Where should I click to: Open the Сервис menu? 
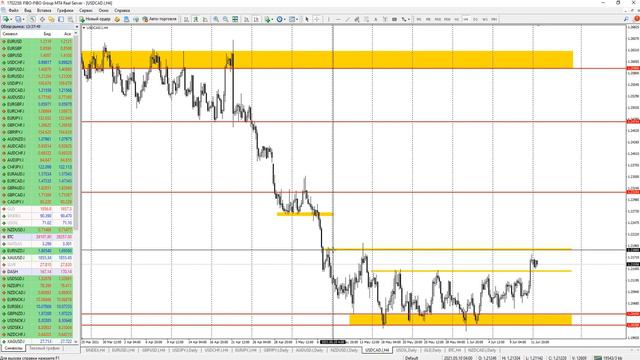click(x=86, y=10)
